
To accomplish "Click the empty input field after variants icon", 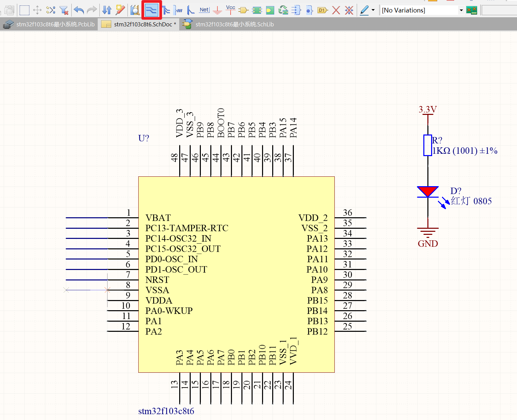I will (499, 10).
